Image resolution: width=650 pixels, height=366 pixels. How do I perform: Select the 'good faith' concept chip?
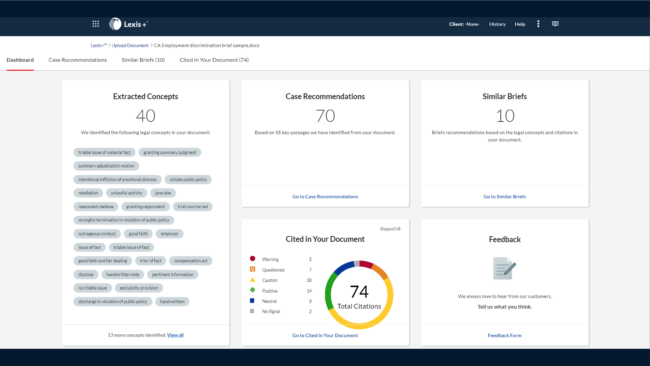(138, 234)
